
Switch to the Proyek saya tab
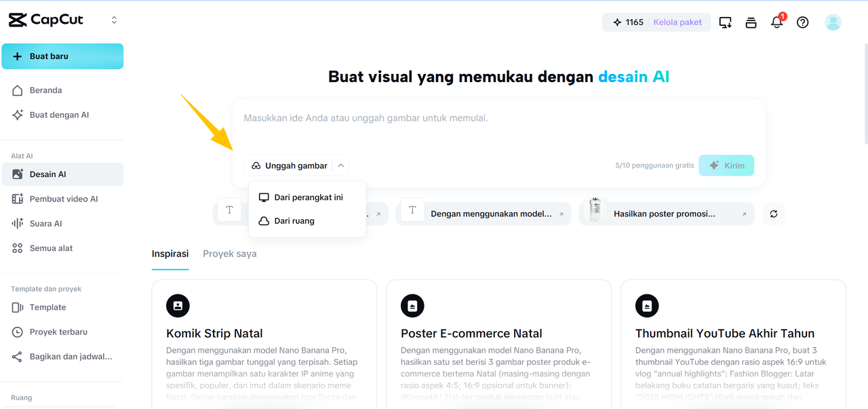pyautogui.click(x=229, y=254)
